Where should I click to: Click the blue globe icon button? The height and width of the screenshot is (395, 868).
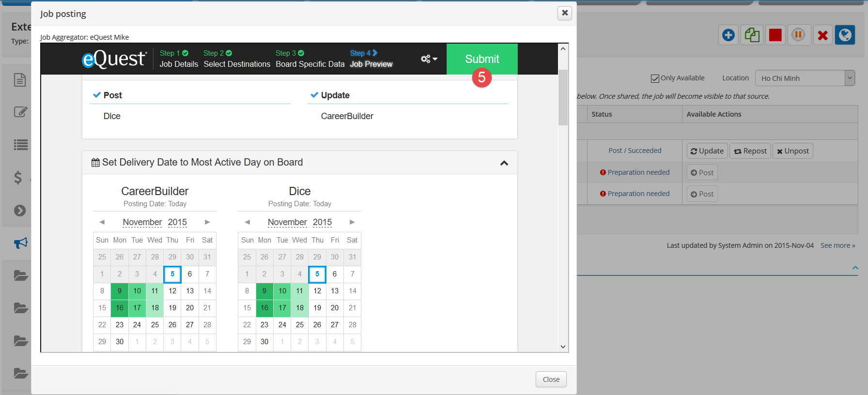coord(845,35)
